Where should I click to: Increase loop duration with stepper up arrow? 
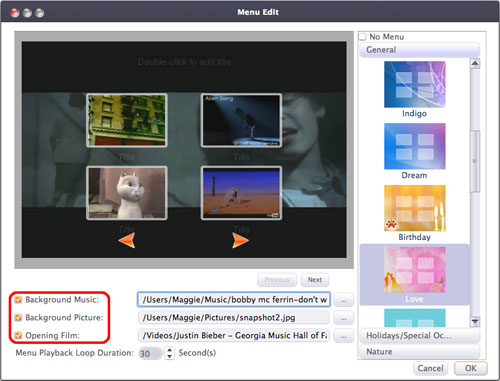tap(170, 350)
